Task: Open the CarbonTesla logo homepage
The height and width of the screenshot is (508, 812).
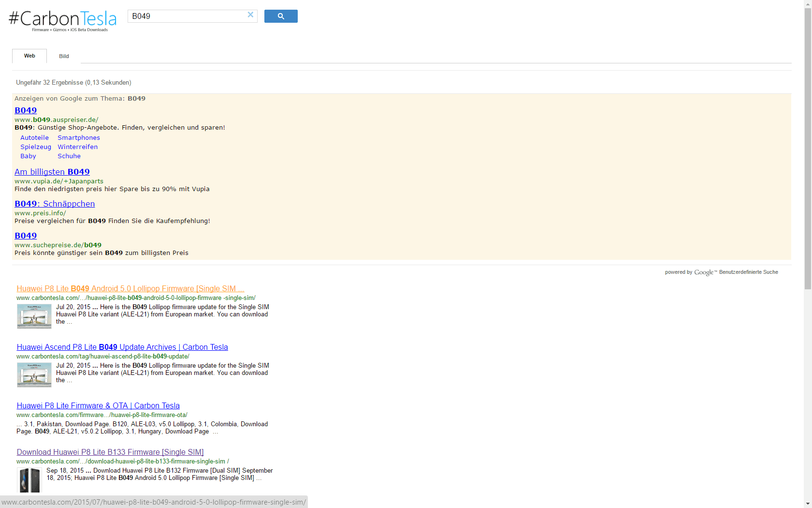Action: point(63,21)
